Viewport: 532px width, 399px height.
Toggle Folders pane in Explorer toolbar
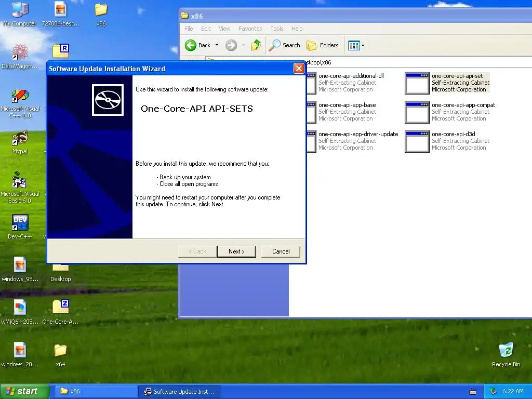pyautogui.click(x=322, y=45)
